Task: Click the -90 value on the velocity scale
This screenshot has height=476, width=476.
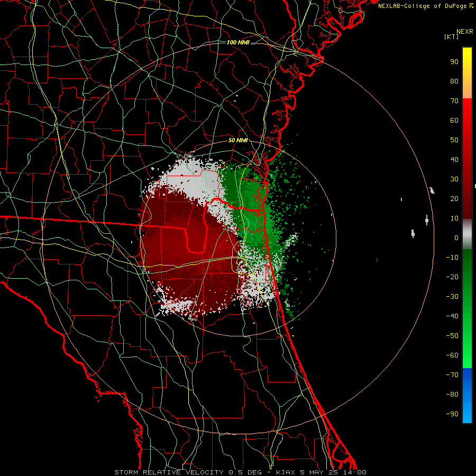Action: pos(452,414)
